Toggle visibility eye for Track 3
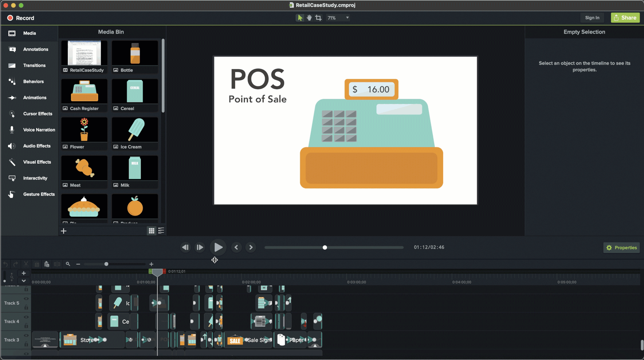Screen dimensions: 644x360 point(26,336)
